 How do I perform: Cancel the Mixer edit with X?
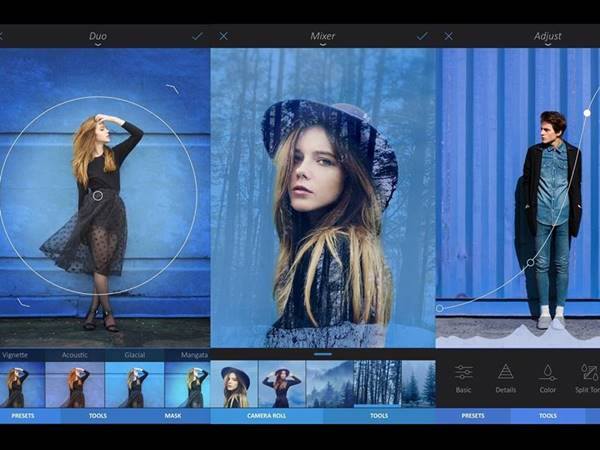(x=223, y=36)
